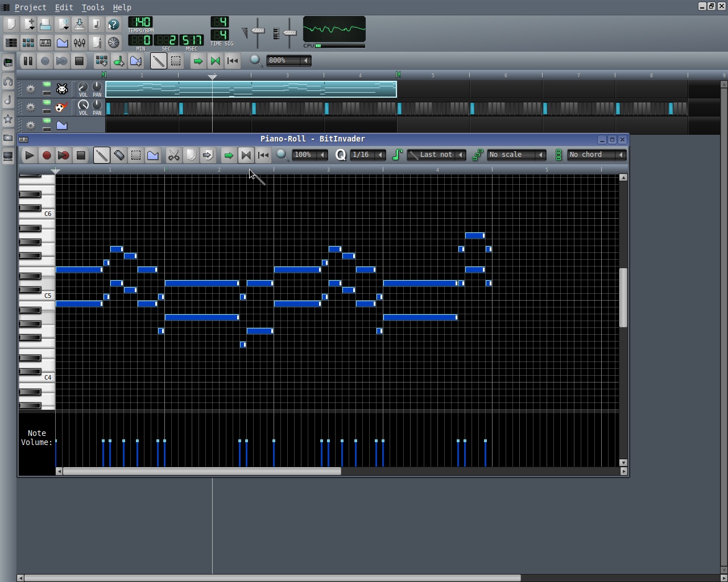Click the master volume slider handle
Viewport: 728px width, 582px height.
click(x=258, y=31)
